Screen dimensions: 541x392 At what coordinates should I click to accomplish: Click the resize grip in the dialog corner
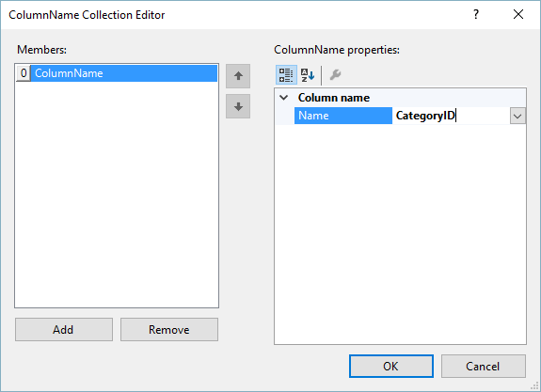click(535, 386)
